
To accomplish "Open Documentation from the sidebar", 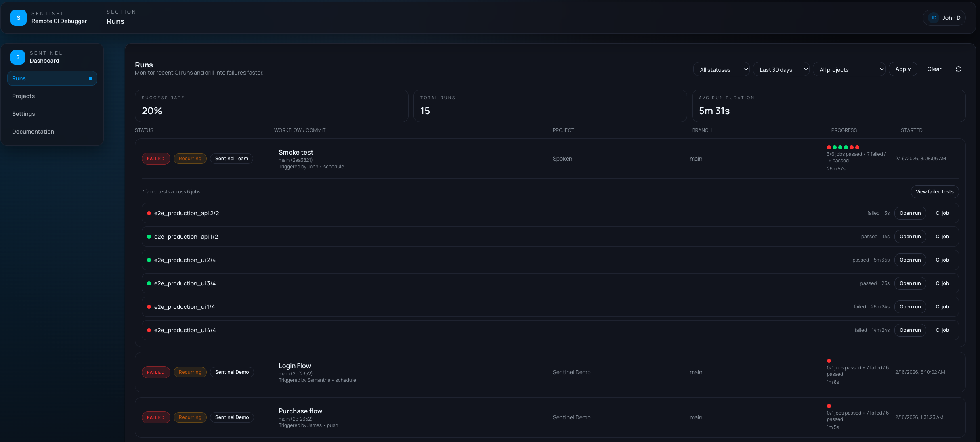I will (33, 132).
